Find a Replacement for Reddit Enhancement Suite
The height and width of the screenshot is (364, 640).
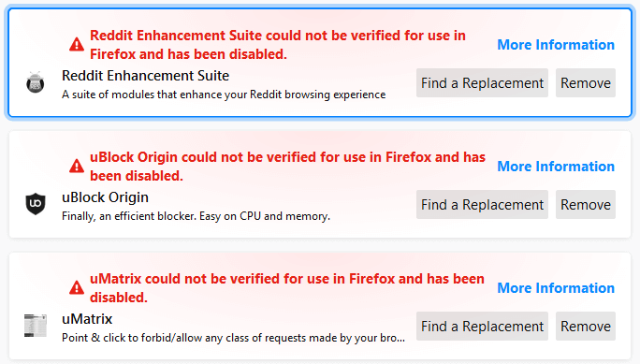pos(482,83)
